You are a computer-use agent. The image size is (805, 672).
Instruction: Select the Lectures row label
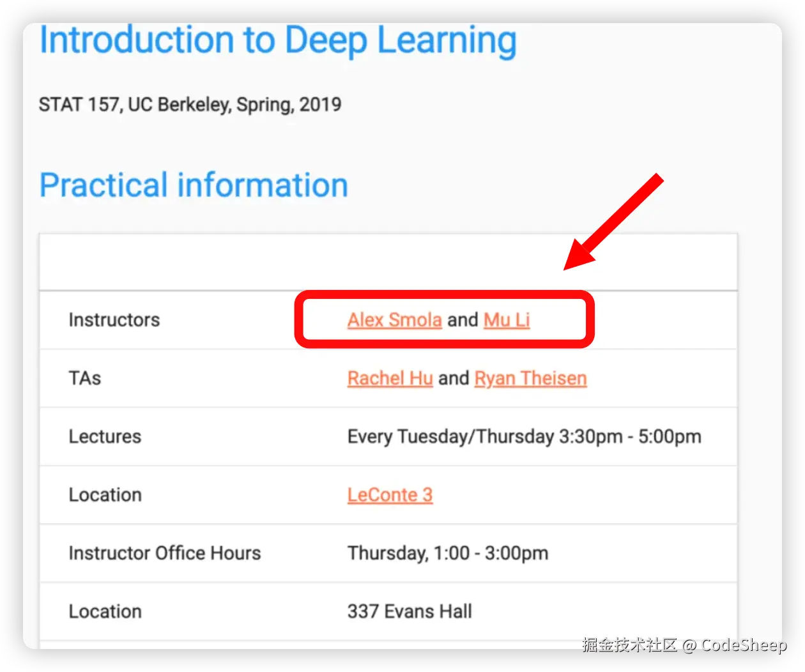point(105,436)
